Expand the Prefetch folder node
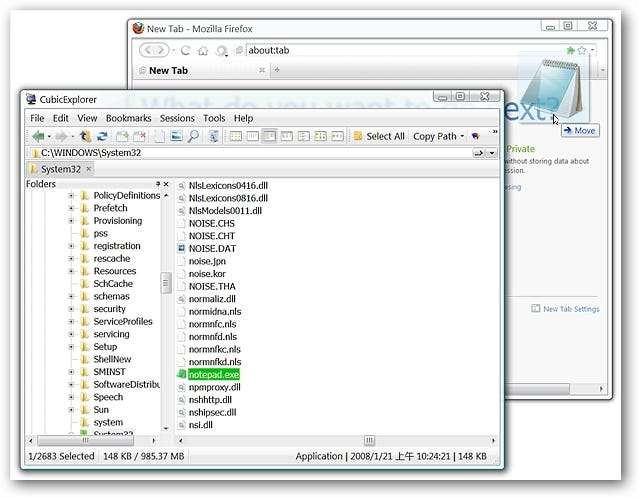Screen dimensions: 639x498 tap(71, 208)
